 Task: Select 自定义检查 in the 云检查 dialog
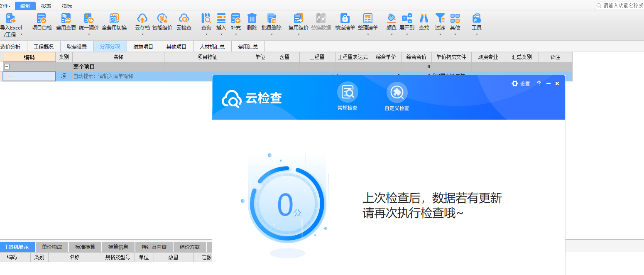[397, 97]
